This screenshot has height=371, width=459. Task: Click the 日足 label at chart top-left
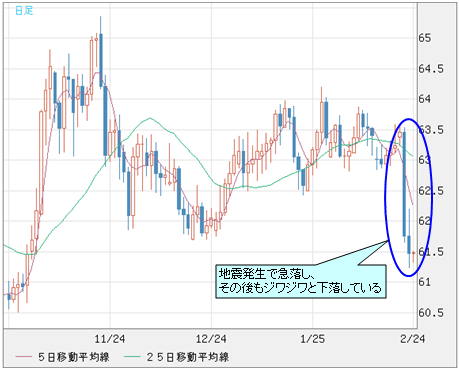pyautogui.click(x=24, y=11)
